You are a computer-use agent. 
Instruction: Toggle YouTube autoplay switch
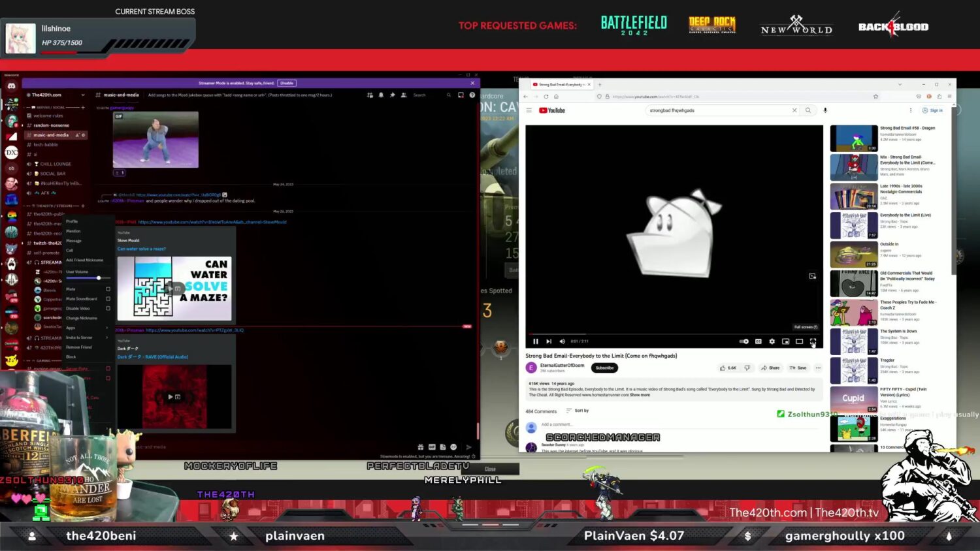pos(744,341)
